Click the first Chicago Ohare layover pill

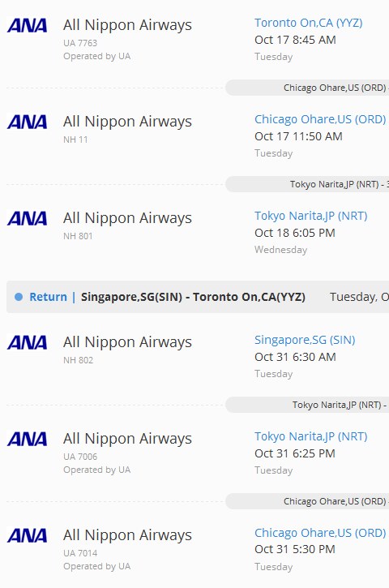pyautogui.click(x=307, y=88)
